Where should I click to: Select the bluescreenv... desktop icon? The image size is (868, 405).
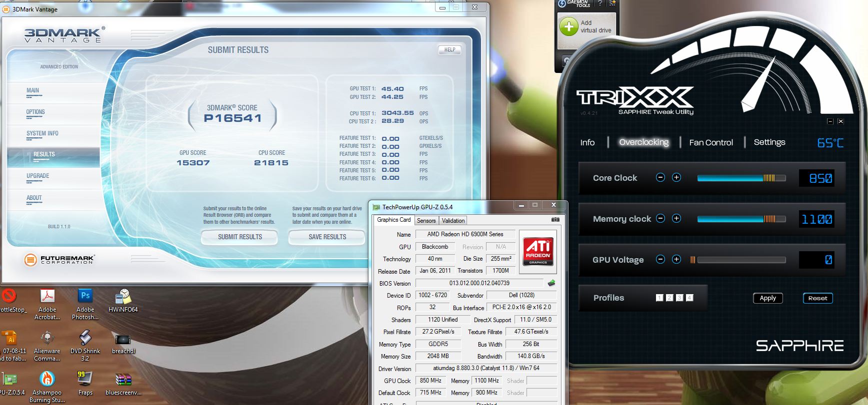pyautogui.click(x=123, y=384)
